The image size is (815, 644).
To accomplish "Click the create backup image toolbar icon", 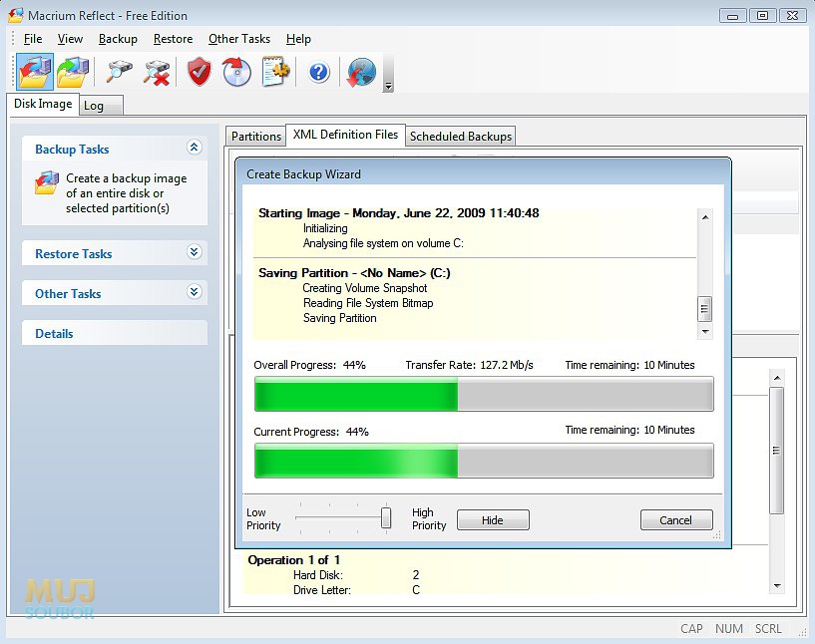I will coord(35,72).
